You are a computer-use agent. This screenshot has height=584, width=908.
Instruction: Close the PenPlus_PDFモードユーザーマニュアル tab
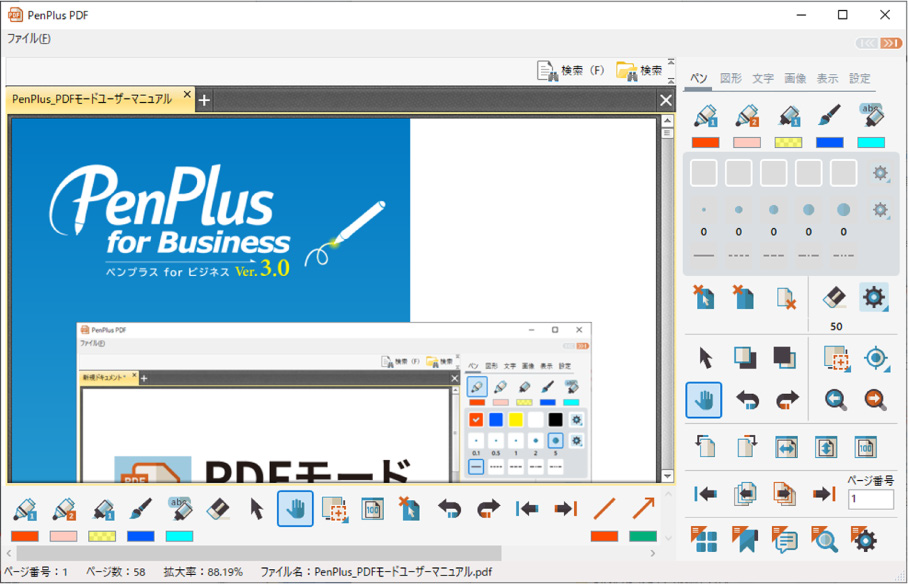[x=187, y=94]
